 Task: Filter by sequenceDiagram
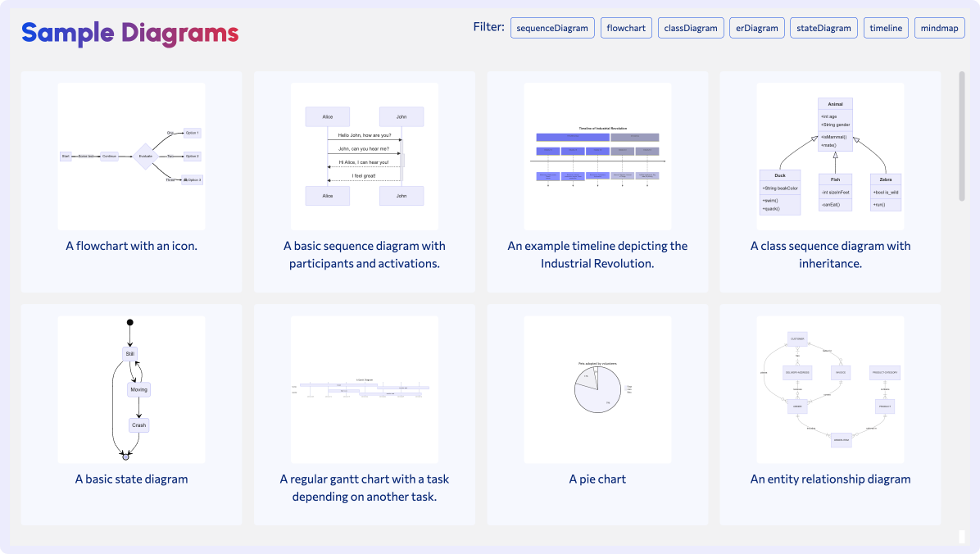(552, 28)
